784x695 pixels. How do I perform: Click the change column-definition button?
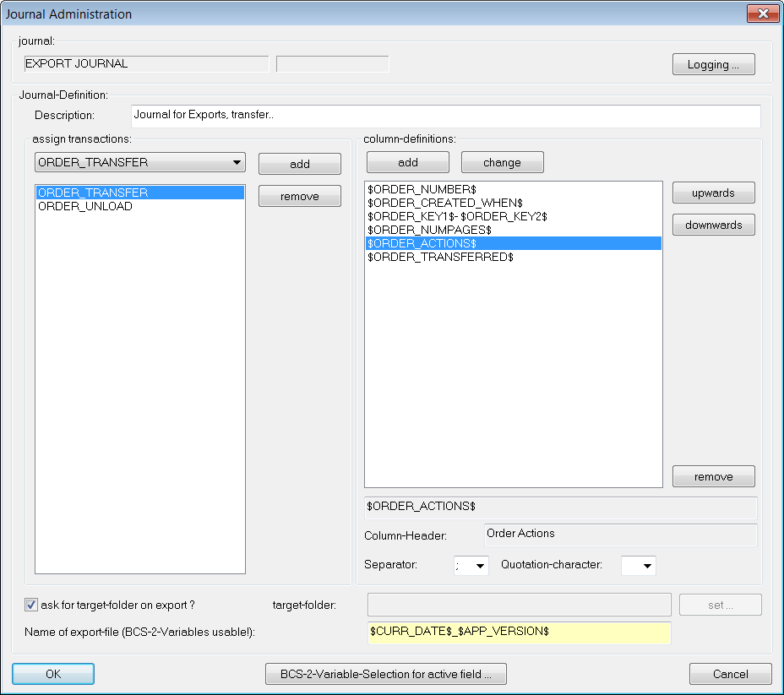[502, 162]
